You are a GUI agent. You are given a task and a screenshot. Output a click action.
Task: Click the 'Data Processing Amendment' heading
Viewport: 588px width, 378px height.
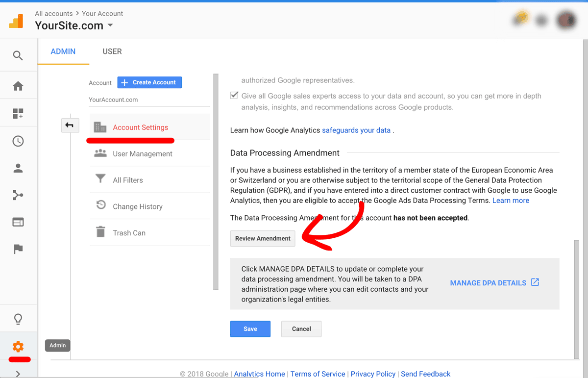[285, 153]
